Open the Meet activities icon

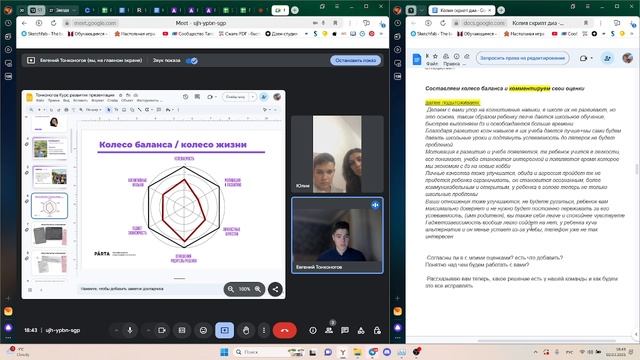(x=361, y=331)
